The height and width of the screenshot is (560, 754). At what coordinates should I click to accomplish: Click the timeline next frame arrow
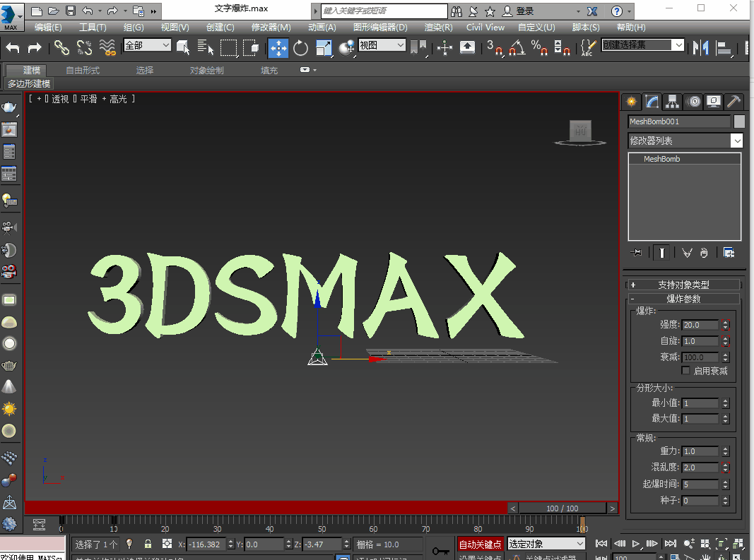point(612,508)
